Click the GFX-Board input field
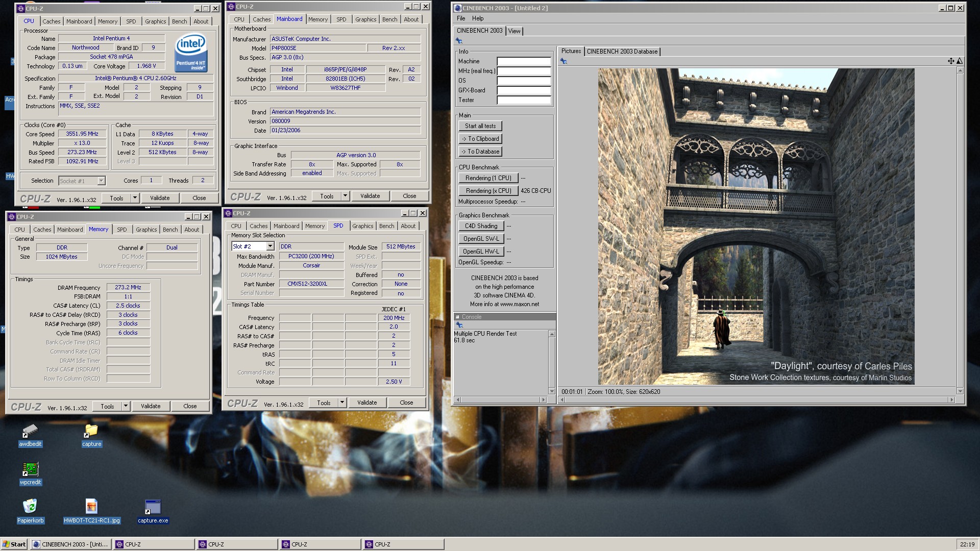 (524, 90)
